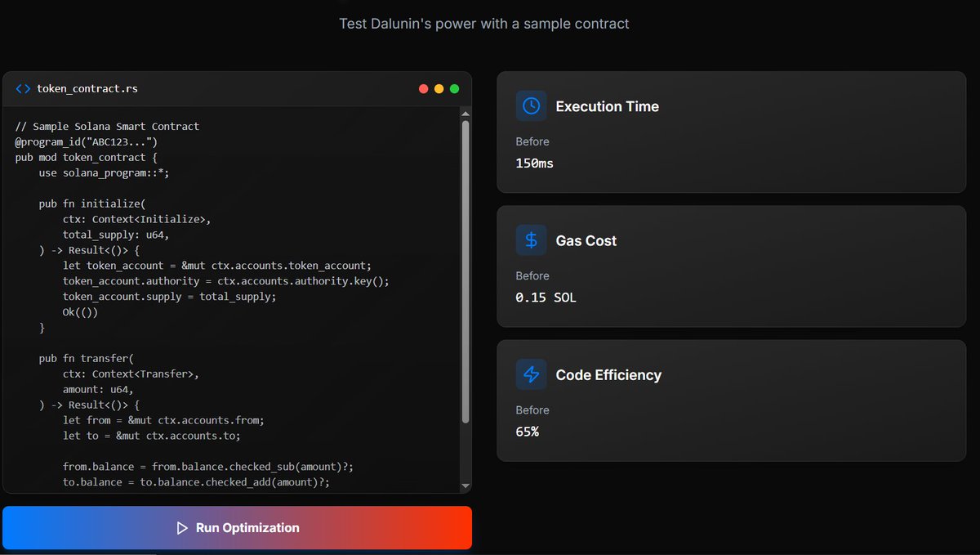This screenshot has height=555, width=980.
Task: Click the 'use solana_program::*;' line
Action: tap(104, 173)
